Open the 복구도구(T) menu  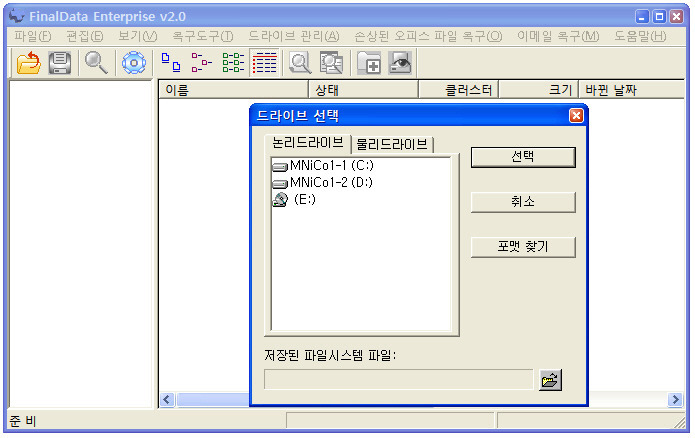(203, 36)
